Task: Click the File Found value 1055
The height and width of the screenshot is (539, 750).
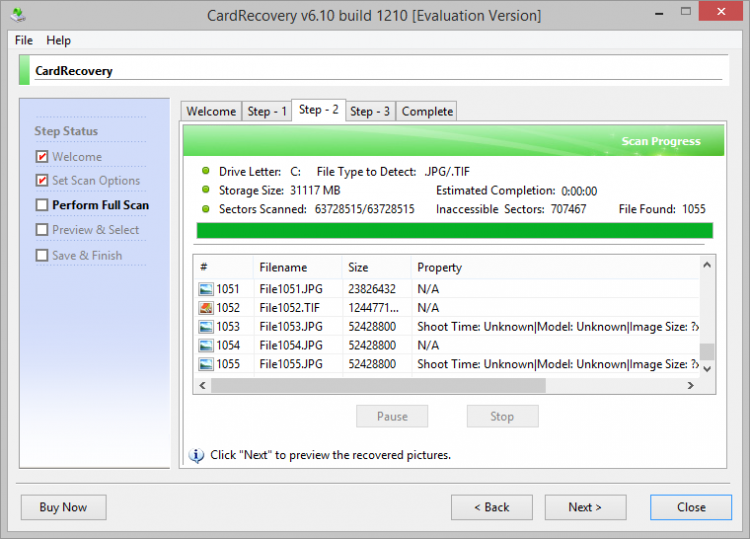Action: point(694,209)
